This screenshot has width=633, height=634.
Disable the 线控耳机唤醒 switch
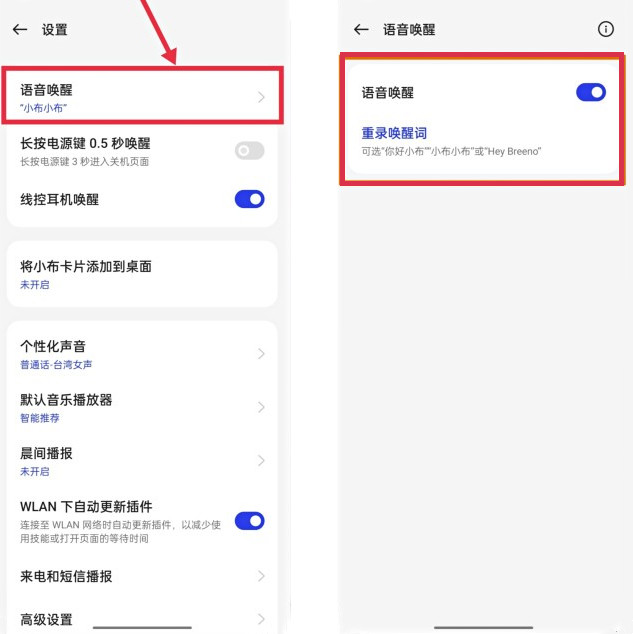click(x=249, y=199)
